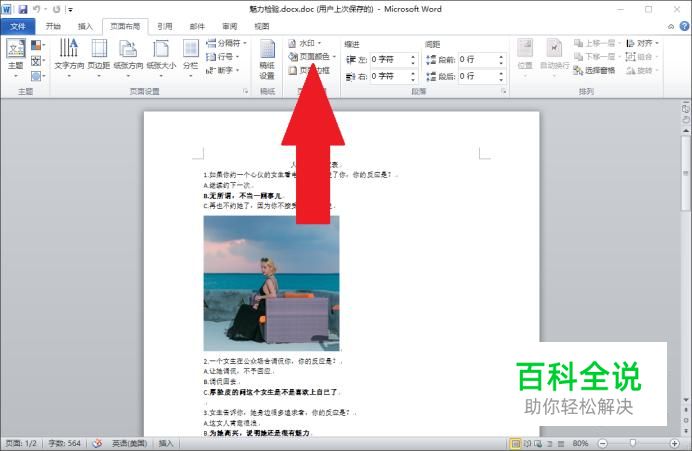The height and width of the screenshot is (451, 692).
Task: Switch to Full Screen Reading view
Action: coord(527,443)
